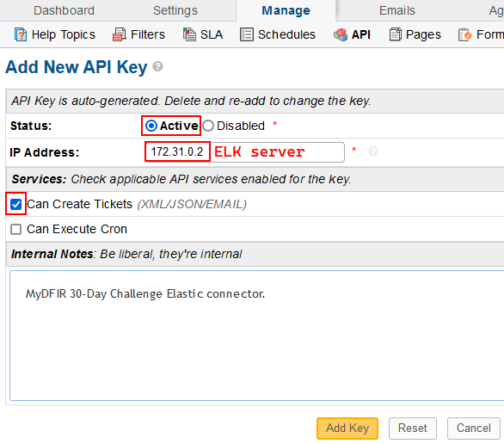
Task: Cancel adding the API key
Action: tap(474, 429)
